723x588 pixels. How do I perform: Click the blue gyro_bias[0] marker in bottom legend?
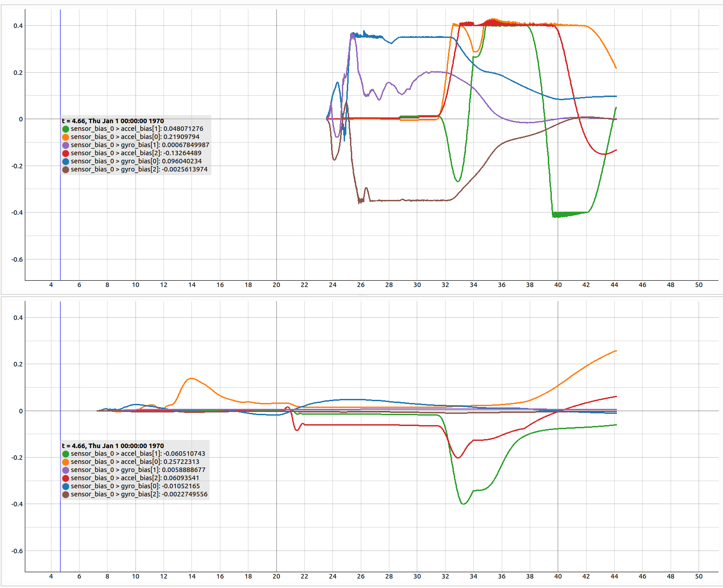(66, 486)
